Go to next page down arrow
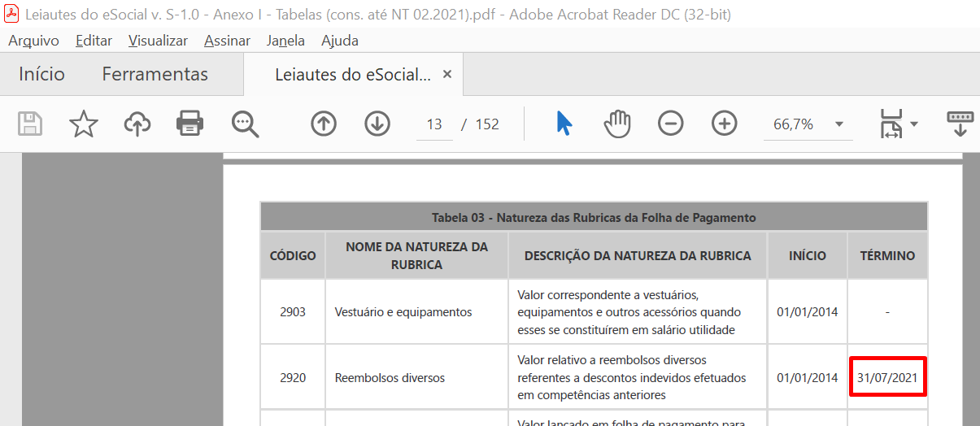The width and height of the screenshot is (980, 426). 377,124
